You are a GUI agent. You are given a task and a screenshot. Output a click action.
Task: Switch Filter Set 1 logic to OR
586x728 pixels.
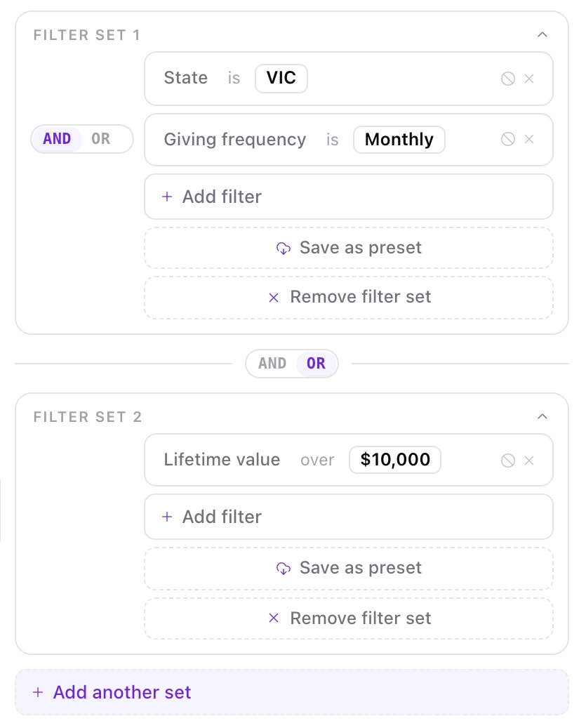100,139
